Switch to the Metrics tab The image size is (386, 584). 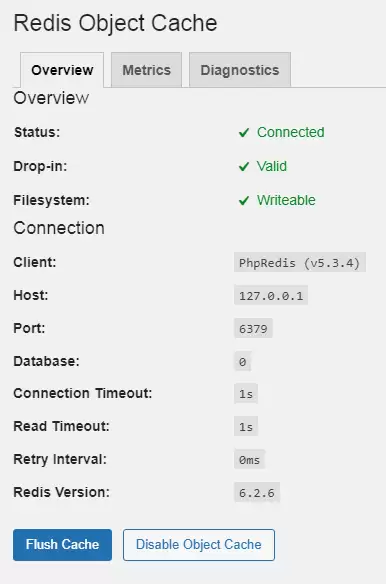[146, 70]
